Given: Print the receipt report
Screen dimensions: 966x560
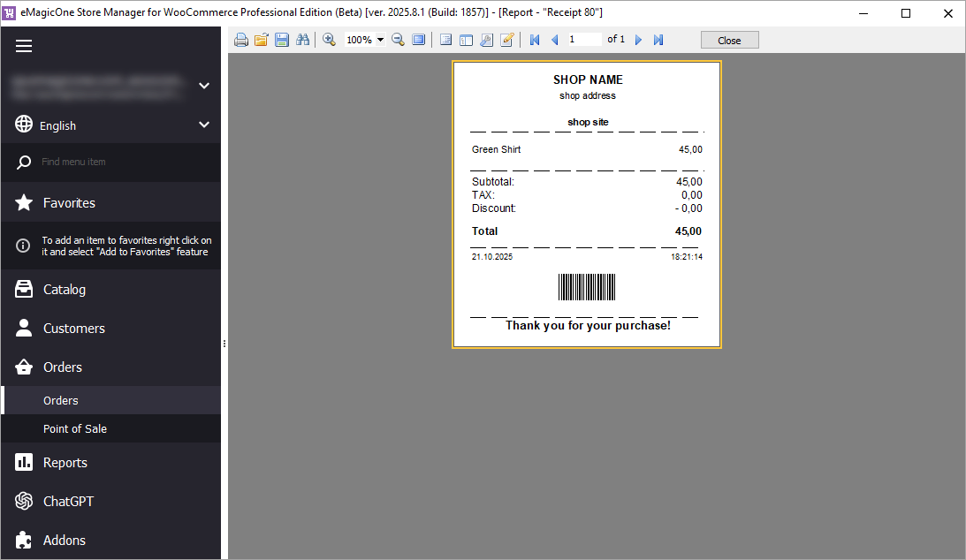Looking at the screenshot, I should (x=241, y=39).
